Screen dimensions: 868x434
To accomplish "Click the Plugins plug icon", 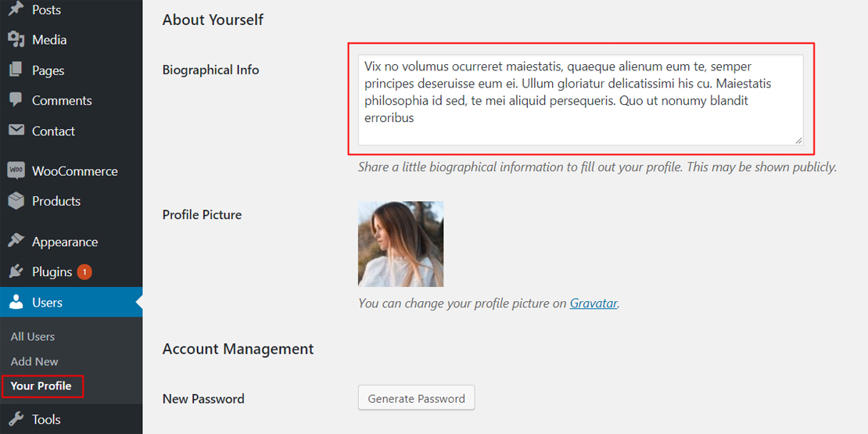I will pyautogui.click(x=16, y=272).
